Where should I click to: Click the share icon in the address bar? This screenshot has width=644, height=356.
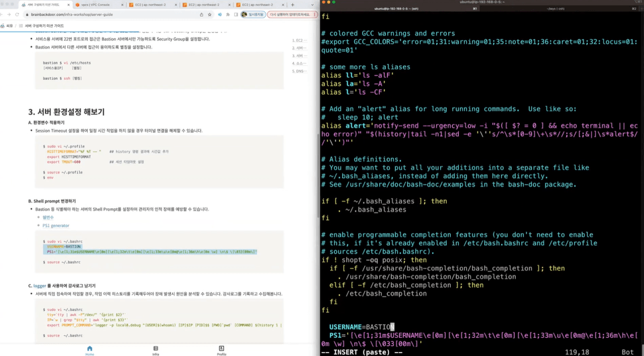[x=201, y=14]
